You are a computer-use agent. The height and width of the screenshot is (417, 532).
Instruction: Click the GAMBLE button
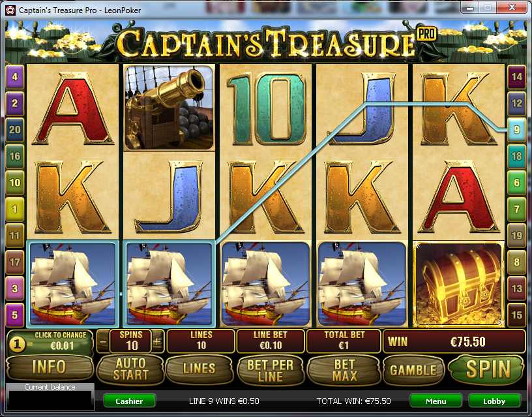click(413, 370)
